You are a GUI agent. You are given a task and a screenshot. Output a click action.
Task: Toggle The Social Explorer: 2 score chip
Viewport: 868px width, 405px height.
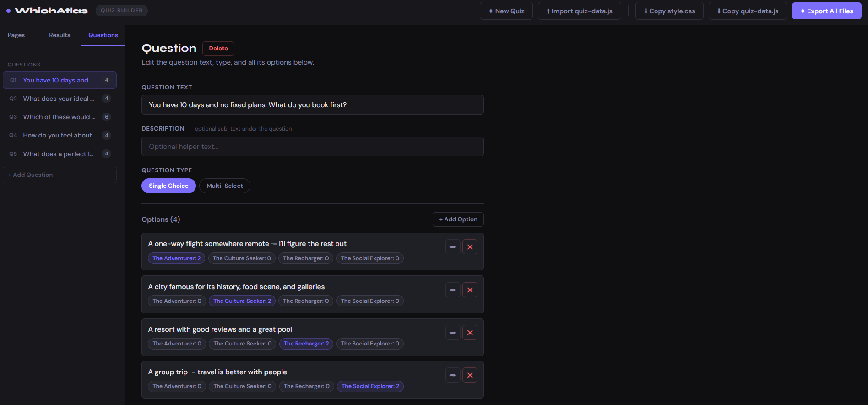370,386
